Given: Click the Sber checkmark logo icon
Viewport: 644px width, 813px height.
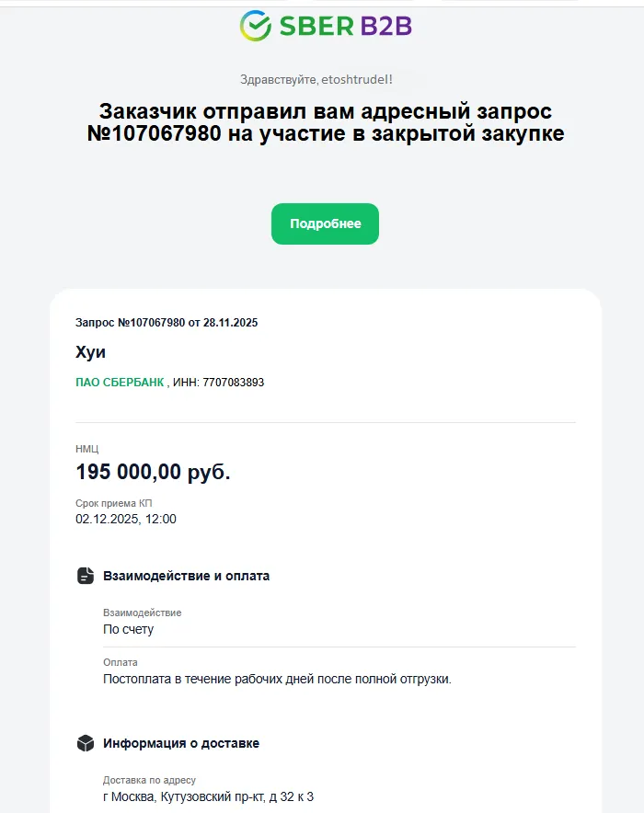Looking at the screenshot, I should tap(255, 26).
